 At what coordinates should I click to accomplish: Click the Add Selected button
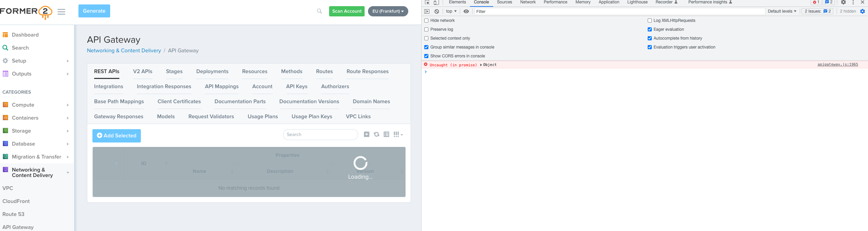(117, 136)
